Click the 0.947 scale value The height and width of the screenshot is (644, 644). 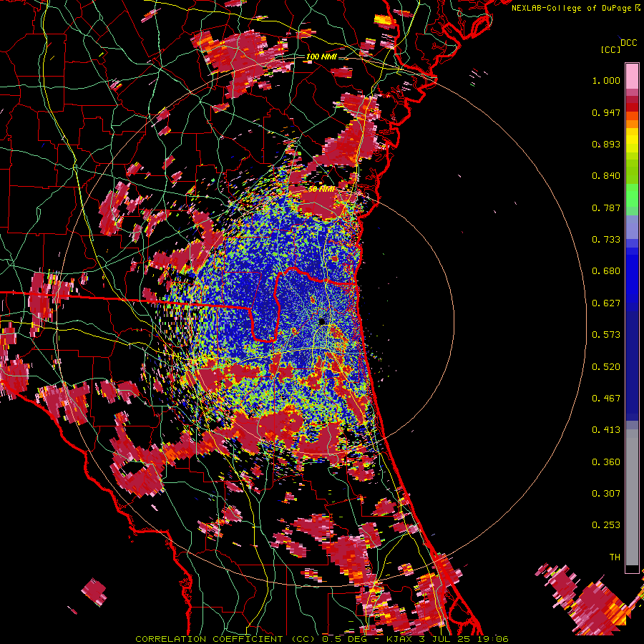click(606, 112)
